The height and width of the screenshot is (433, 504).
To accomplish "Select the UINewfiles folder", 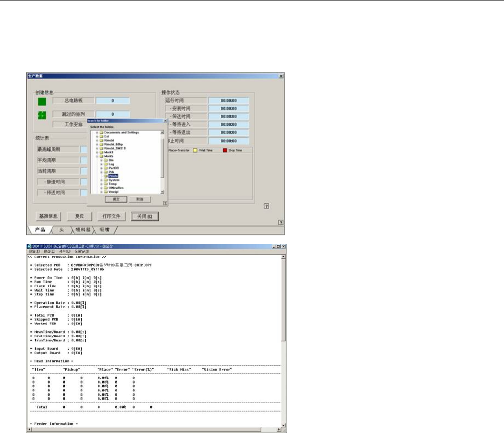I will click(x=116, y=188).
